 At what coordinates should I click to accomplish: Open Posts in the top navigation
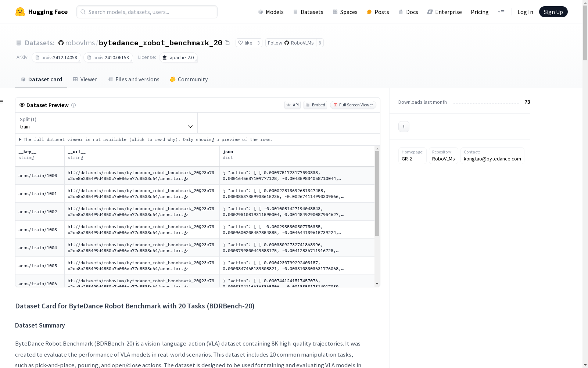tap(378, 12)
